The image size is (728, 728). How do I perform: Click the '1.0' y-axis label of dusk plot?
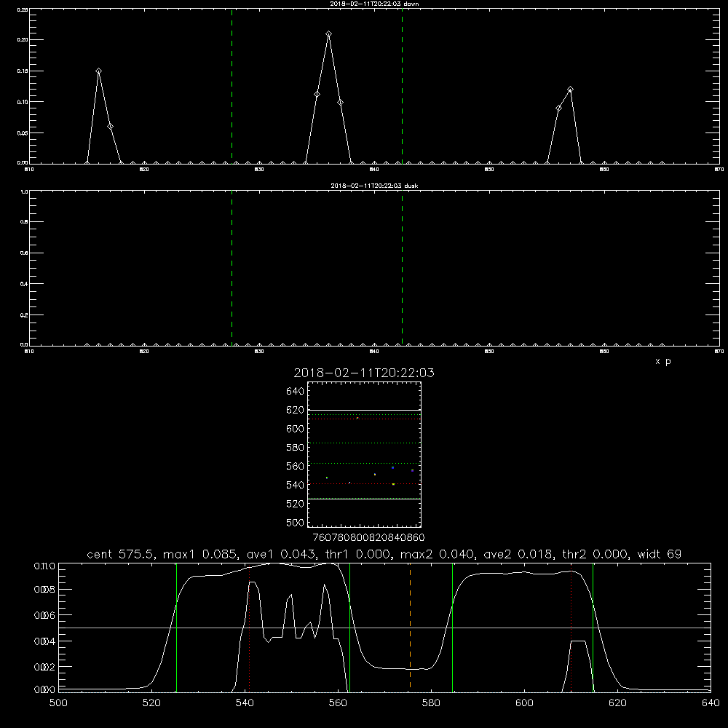point(24,191)
